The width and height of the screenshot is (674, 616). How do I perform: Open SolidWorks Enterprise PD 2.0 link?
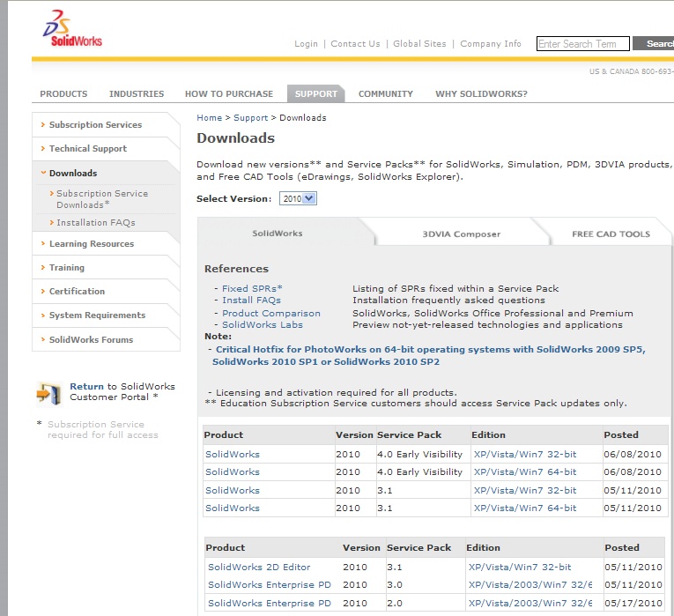click(x=270, y=603)
